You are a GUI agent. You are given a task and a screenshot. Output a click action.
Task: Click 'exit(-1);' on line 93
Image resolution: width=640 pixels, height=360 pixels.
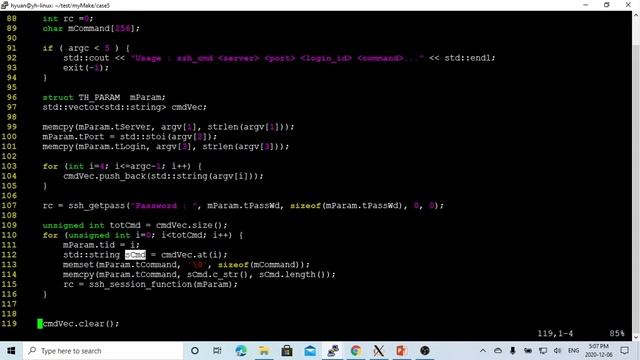click(x=86, y=68)
